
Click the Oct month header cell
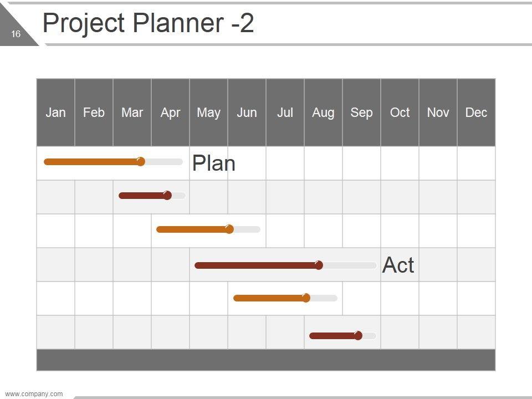(x=400, y=112)
